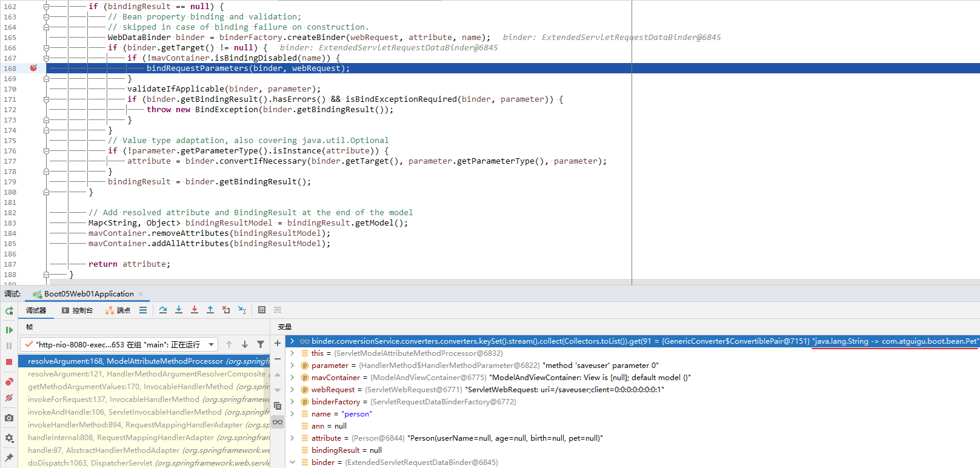Close the Boot05Web01Application tab

tap(141, 294)
